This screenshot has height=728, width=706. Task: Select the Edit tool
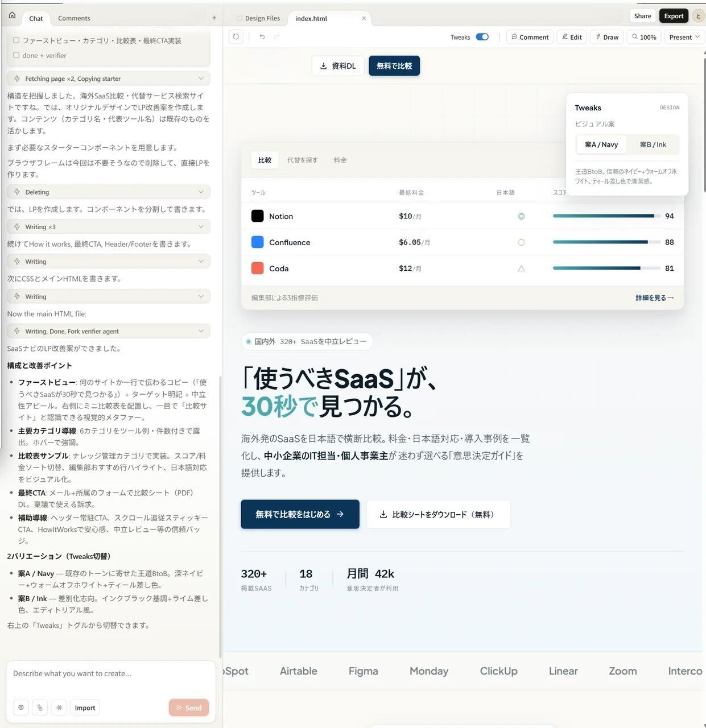[x=572, y=37]
